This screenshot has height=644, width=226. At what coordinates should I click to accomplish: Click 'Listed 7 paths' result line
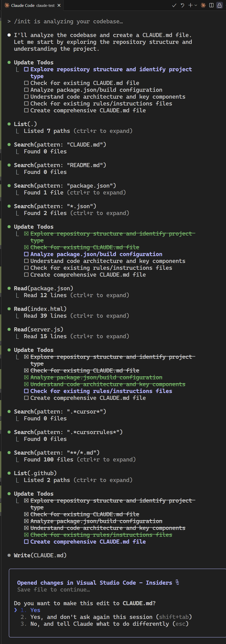(x=78, y=131)
